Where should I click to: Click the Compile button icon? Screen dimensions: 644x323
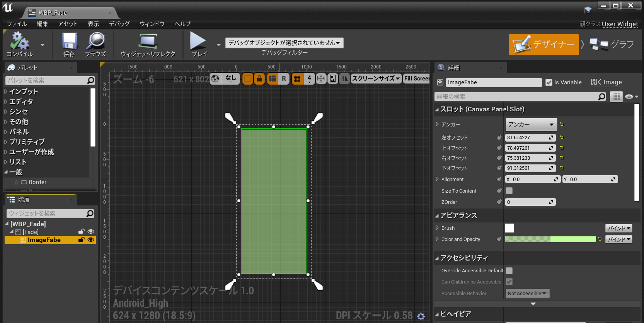coord(20,41)
